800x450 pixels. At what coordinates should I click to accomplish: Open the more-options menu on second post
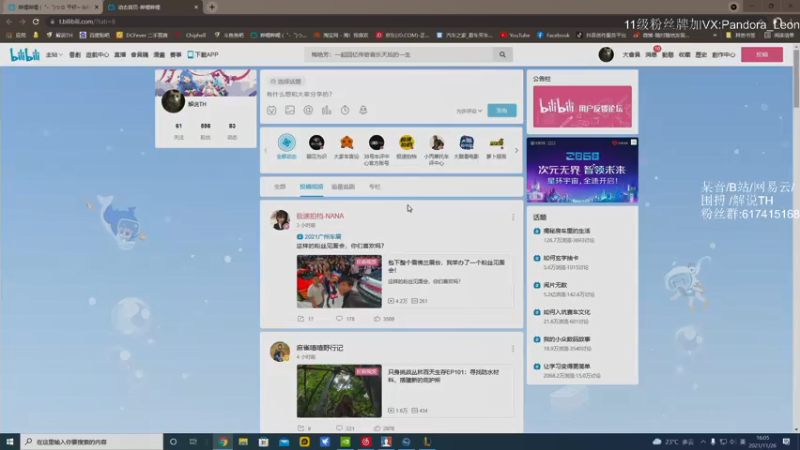[513, 349]
